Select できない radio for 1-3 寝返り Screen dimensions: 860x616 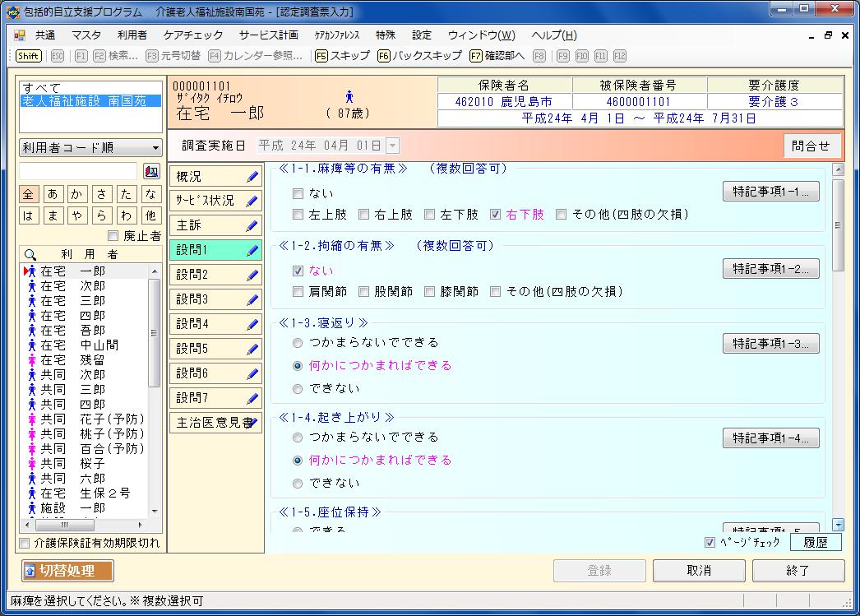298,388
